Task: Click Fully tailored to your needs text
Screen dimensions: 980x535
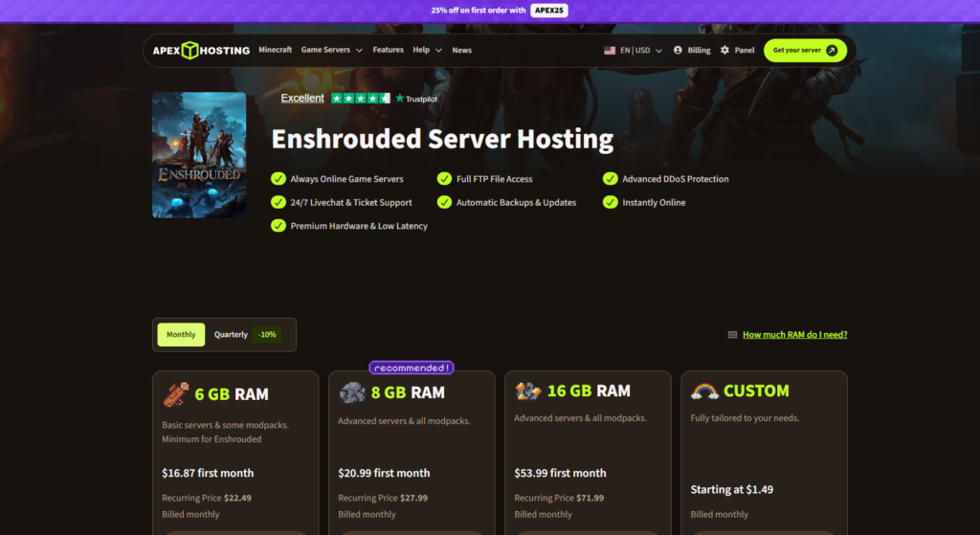Action: 745,418
